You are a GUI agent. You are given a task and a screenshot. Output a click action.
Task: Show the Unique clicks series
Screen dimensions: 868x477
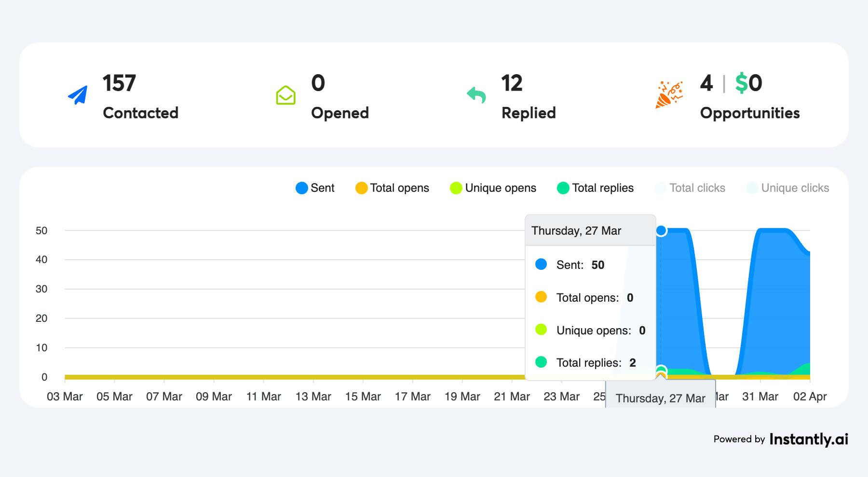click(787, 188)
